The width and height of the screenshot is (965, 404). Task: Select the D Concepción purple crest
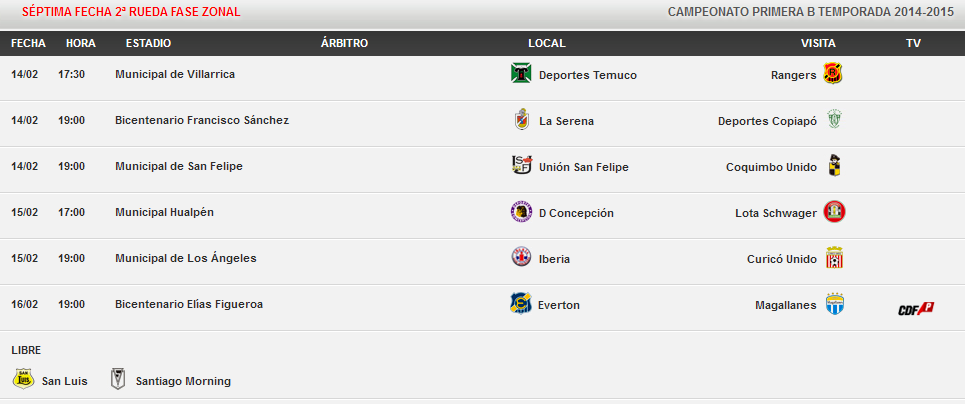point(521,212)
